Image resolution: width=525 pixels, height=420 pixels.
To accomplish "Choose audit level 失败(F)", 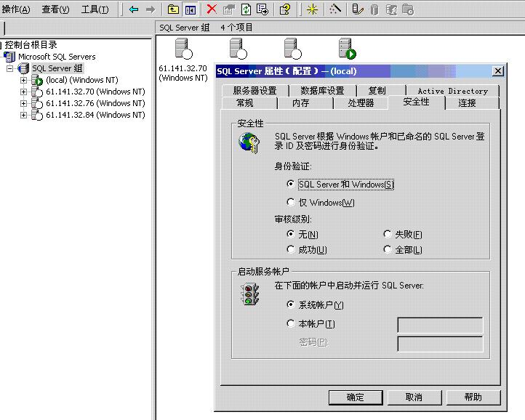I will 388,233.
